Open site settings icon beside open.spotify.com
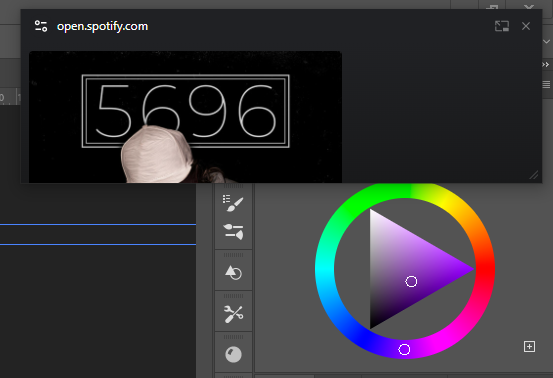Image resolution: width=553 pixels, height=378 pixels. point(41,26)
